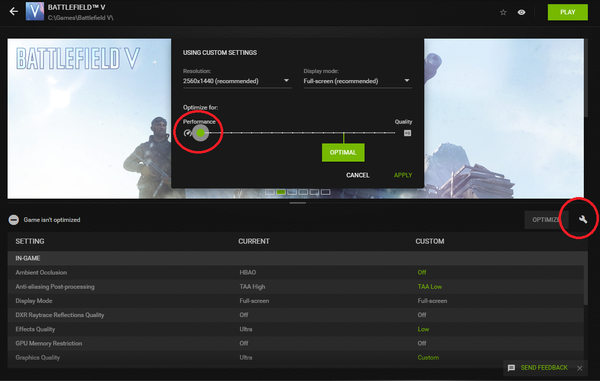
Task: Click the quality image icon beside slider
Action: [x=408, y=133]
